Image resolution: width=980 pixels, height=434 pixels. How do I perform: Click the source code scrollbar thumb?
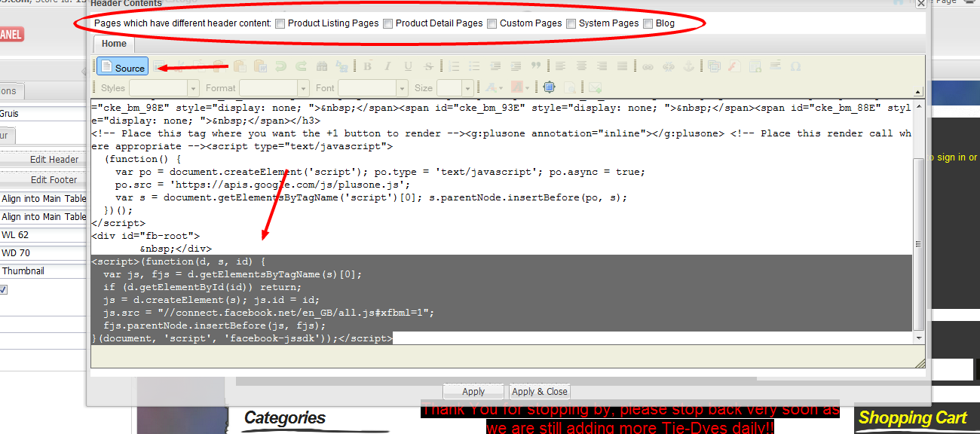918,244
